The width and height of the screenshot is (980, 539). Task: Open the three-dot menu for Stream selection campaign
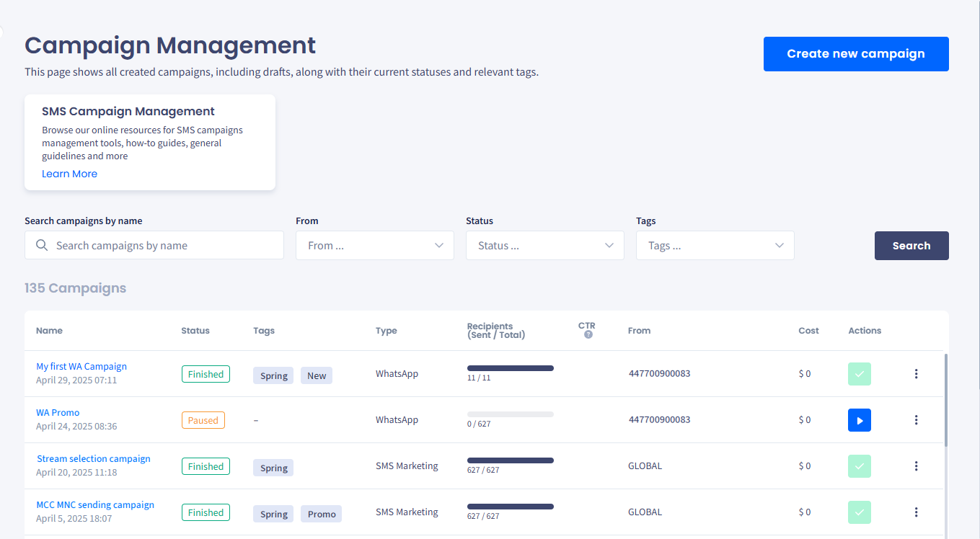tap(916, 466)
